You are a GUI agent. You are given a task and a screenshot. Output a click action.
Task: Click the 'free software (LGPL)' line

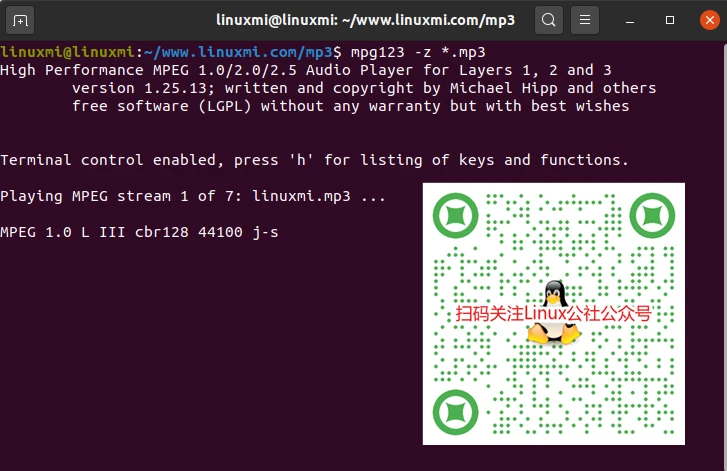coord(351,106)
